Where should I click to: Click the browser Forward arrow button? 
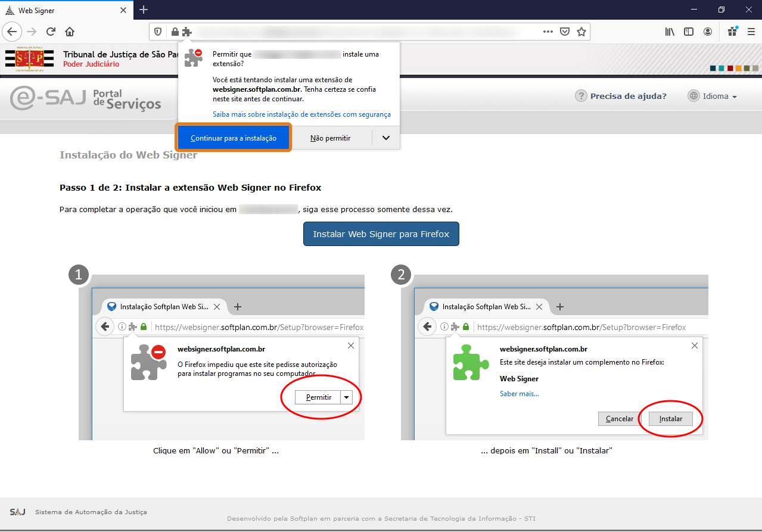pos(32,32)
